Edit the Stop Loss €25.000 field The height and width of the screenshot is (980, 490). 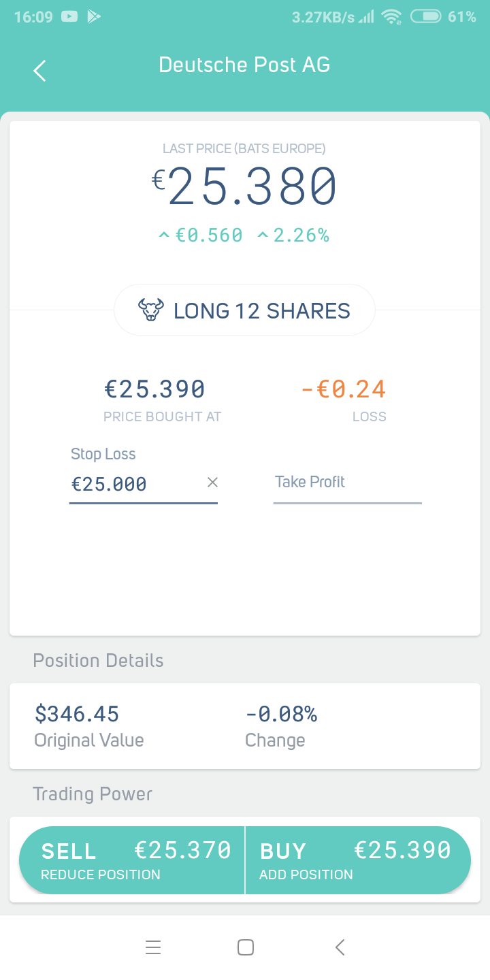tap(133, 484)
